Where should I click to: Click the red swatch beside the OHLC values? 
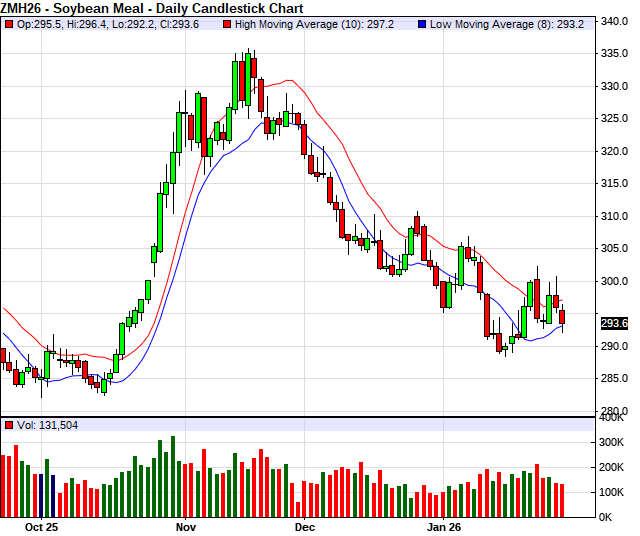point(8,22)
